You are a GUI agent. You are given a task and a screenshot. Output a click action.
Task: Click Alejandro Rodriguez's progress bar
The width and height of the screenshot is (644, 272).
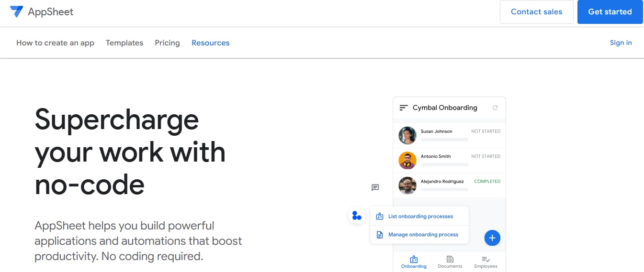444,190
